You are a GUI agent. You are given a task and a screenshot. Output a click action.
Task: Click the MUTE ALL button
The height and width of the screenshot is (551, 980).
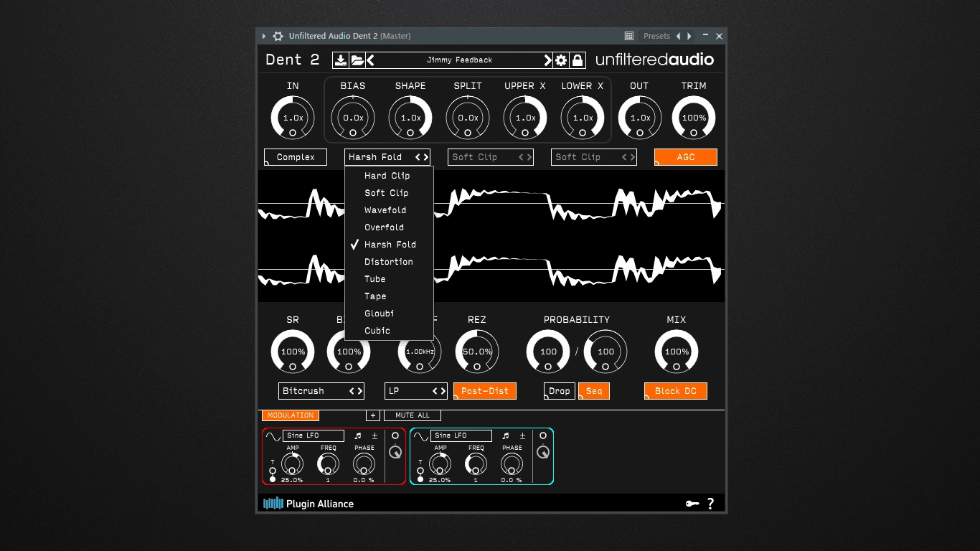pyautogui.click(x=413, y=415)
